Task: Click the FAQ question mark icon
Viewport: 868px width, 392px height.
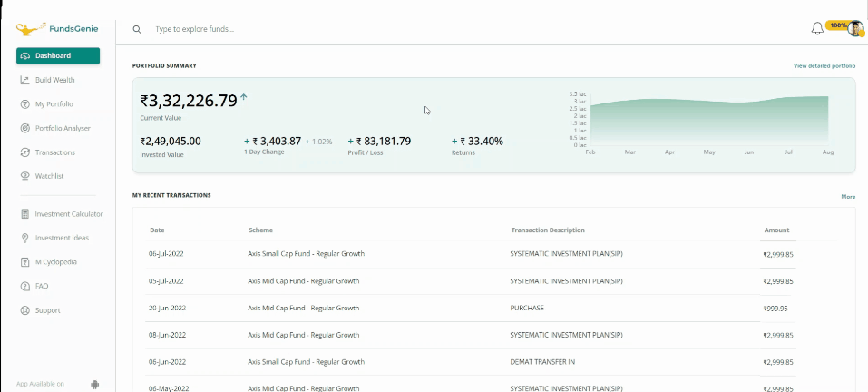Action: click(x=24, y=286)
